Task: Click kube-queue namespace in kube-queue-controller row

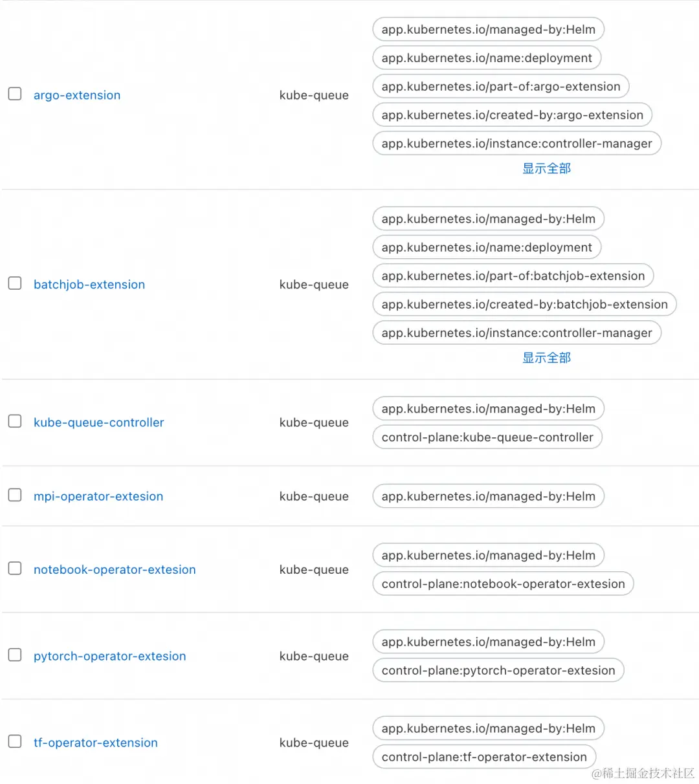Action: pos(314,422)
